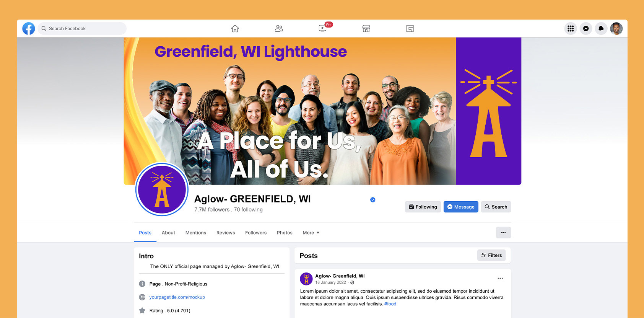The width and height of the screenshot is (644, 318).
Task: Open the Friends icon in top navigation
Action: [x=279, y=28]
